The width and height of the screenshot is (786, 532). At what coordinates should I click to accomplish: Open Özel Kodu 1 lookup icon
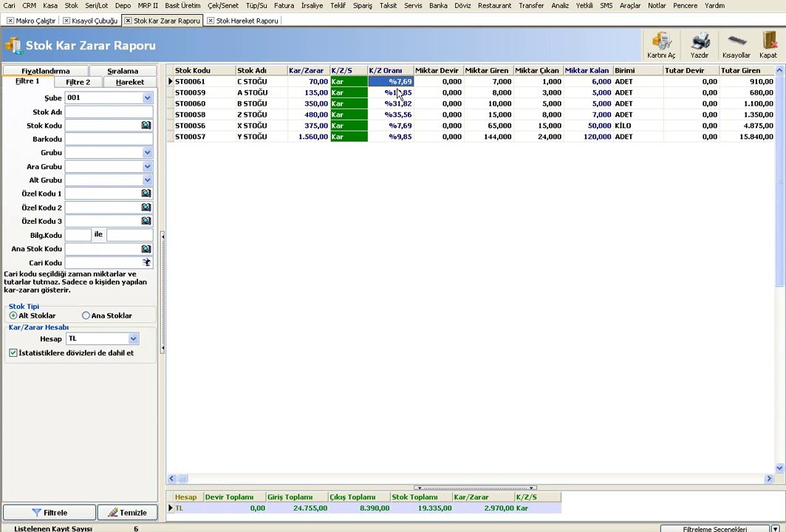(146, 193)
